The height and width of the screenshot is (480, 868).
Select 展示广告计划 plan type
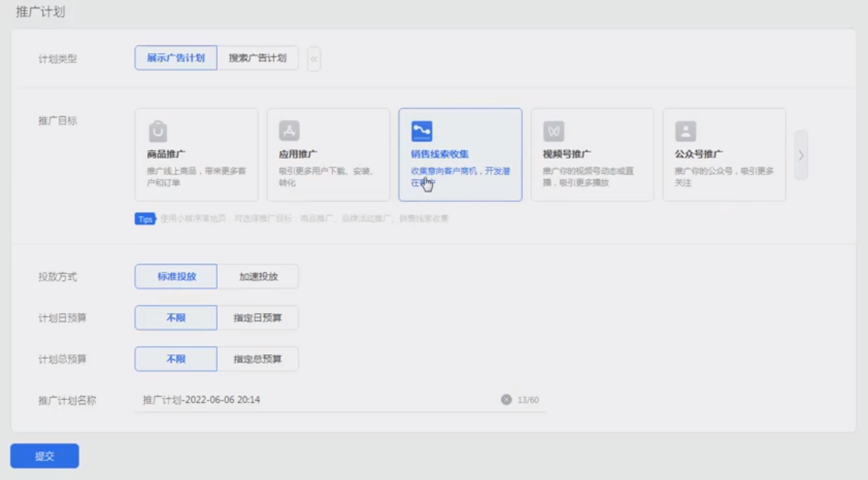click(x=176, y=58)
